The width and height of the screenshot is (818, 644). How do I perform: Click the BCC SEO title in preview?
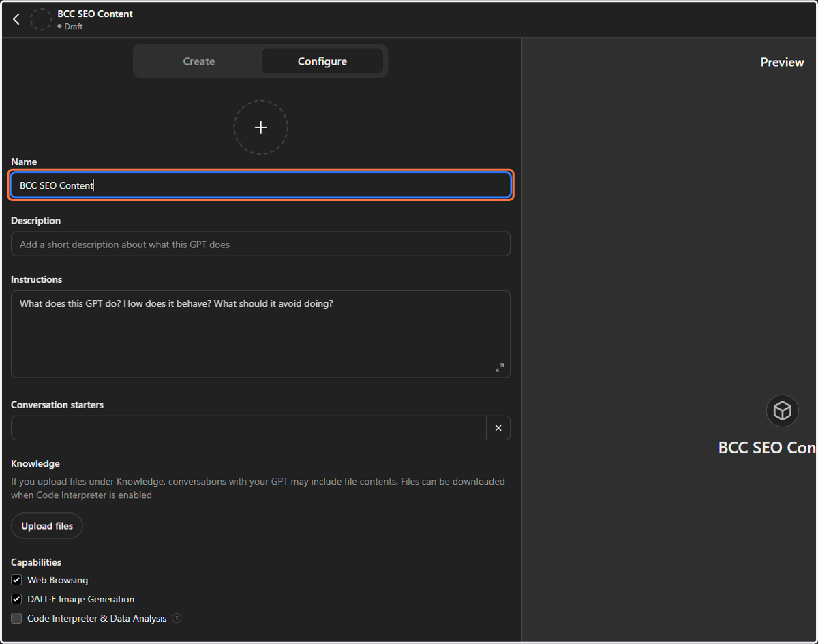(x=768, y=448)
